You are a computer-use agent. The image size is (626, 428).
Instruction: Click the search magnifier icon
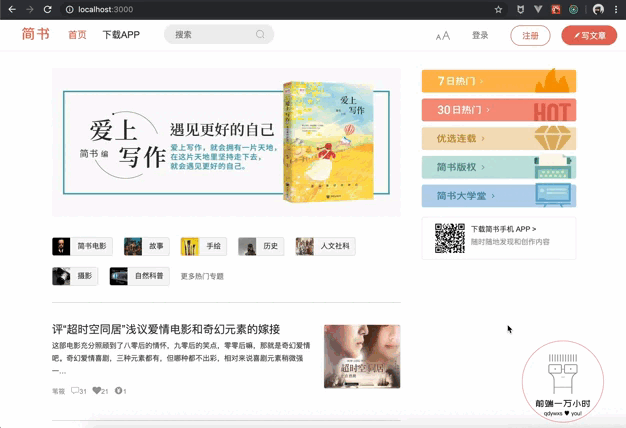pos(260,34)
